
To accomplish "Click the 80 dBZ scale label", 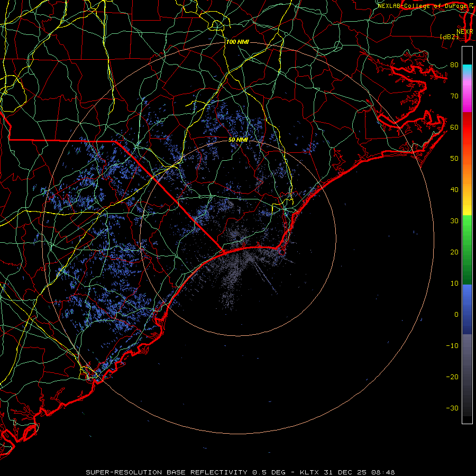I will click(x=454, y=65).
